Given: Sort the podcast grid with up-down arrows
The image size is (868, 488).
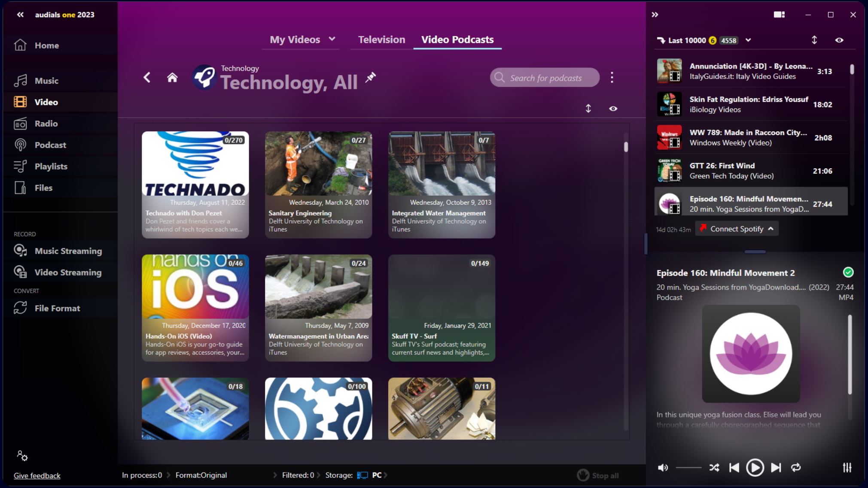Looking at the screenshot, I should tap(588, 109).
